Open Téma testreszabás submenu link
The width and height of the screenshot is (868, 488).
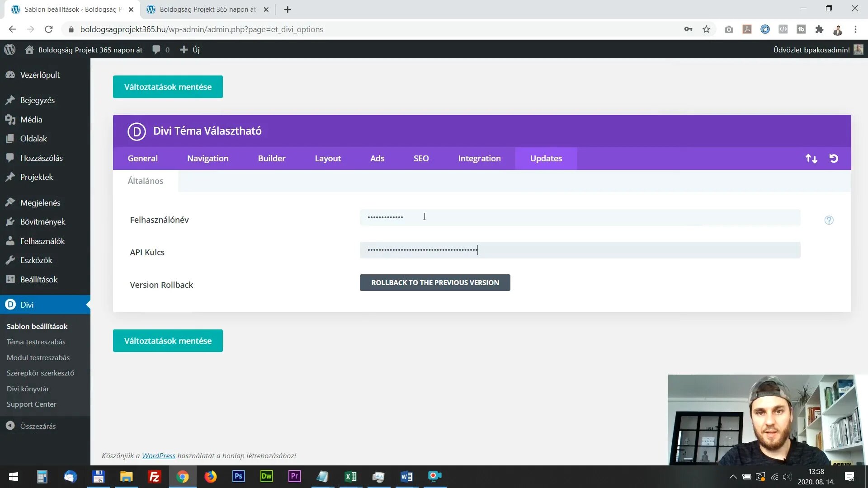(x=36, y=342)
